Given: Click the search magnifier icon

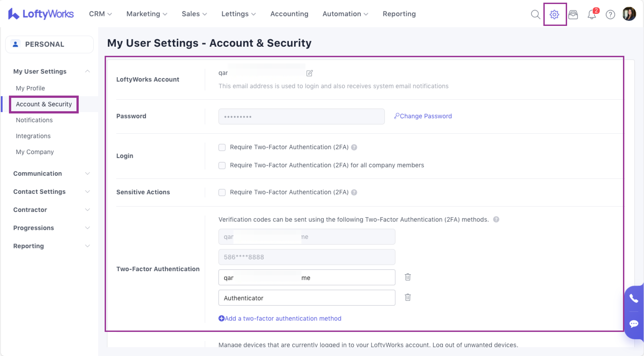Looking at the screenshot, I should [535, 14].
